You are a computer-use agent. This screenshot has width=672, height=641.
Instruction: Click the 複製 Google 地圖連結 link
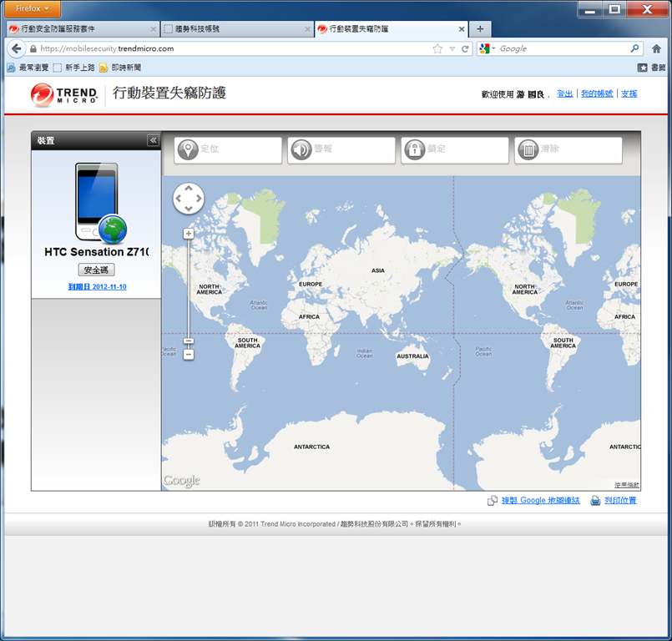[x=540, y=501]
